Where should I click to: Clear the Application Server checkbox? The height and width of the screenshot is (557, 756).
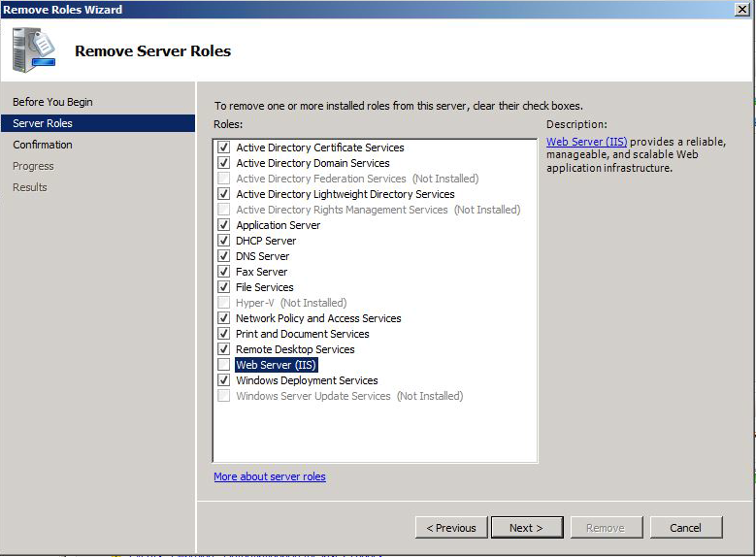click(224, 225)
